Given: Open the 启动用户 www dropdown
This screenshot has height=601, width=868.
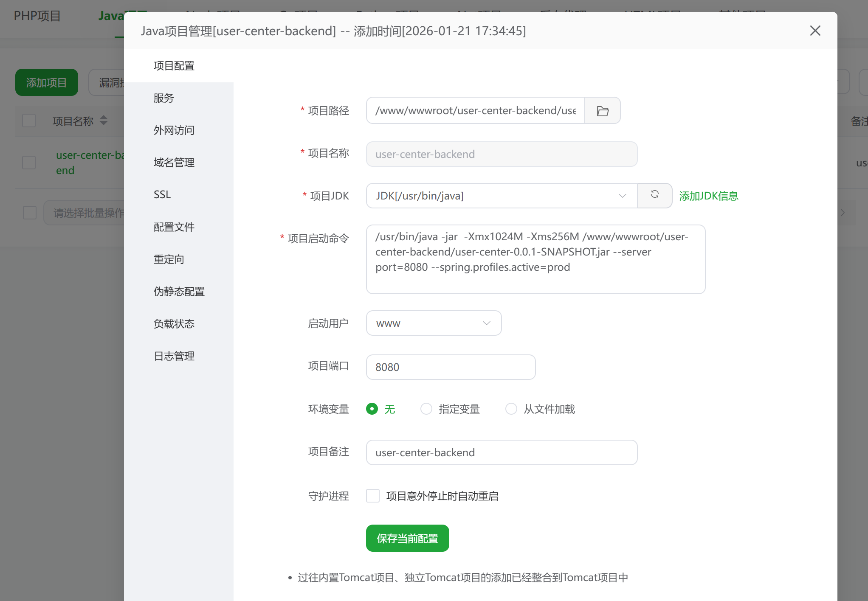Looking at the screenshot, I should pyautogui.click(x=433, y=323).
